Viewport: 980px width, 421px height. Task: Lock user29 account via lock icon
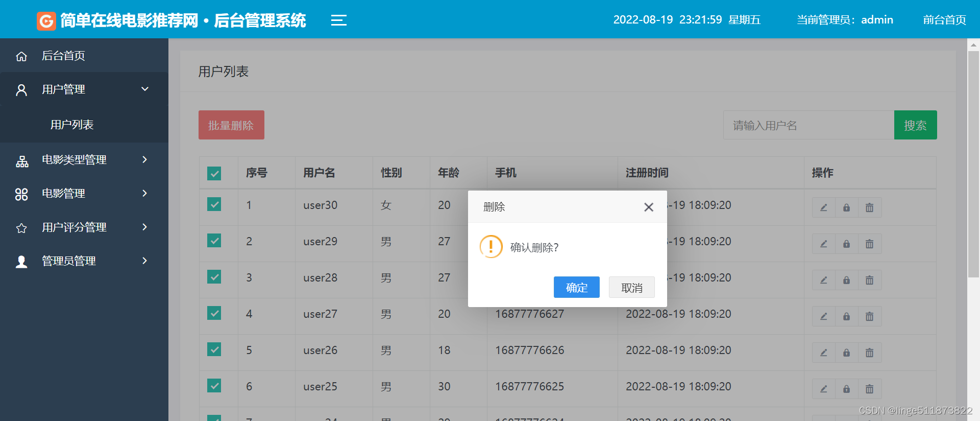(847, 244)
